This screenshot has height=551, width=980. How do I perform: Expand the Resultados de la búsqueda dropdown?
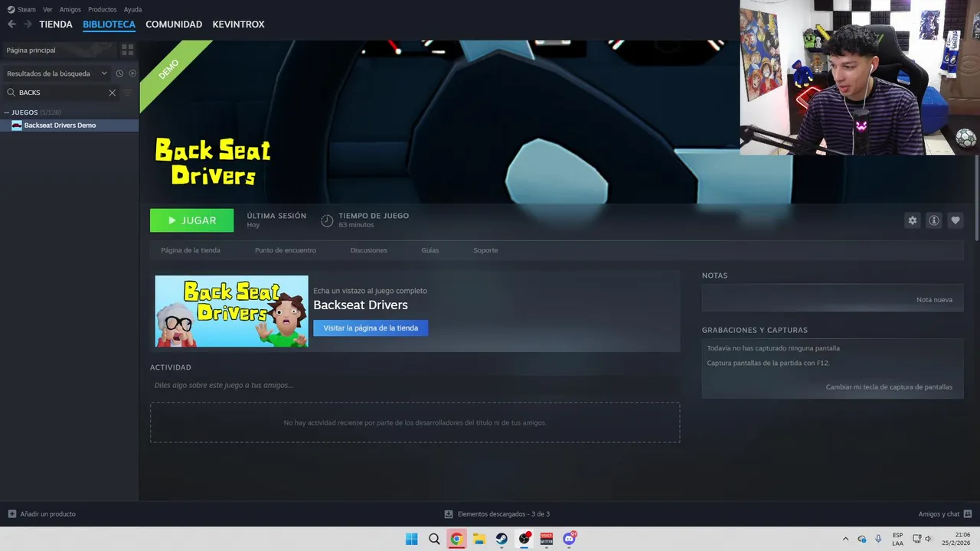(57, 73)
